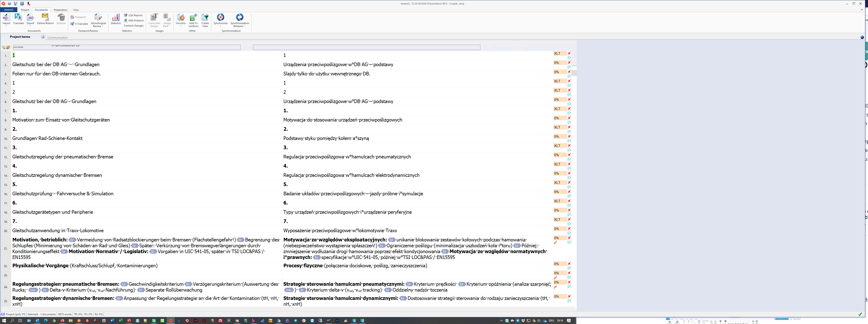Switch to the View ribbon tab
The width and height of the screenshot is (868, 324).
point(76,10)
